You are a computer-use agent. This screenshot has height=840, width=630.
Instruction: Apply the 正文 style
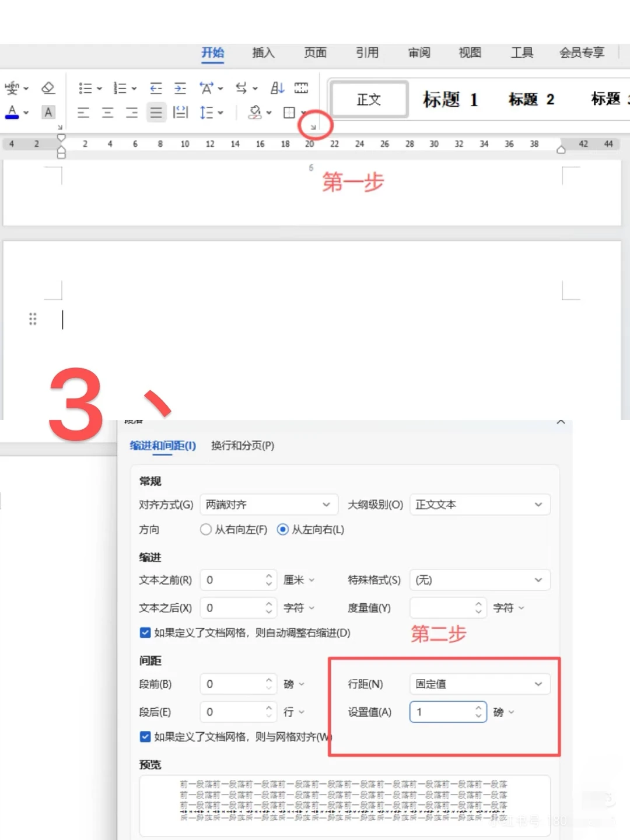(368, 99)
